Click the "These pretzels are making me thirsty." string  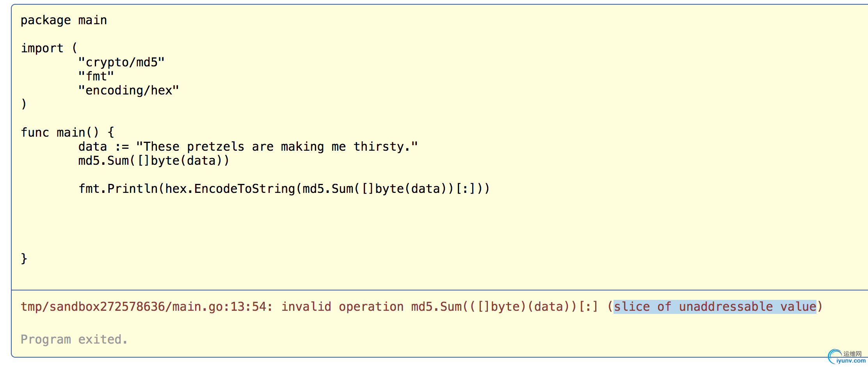[277, 147]
